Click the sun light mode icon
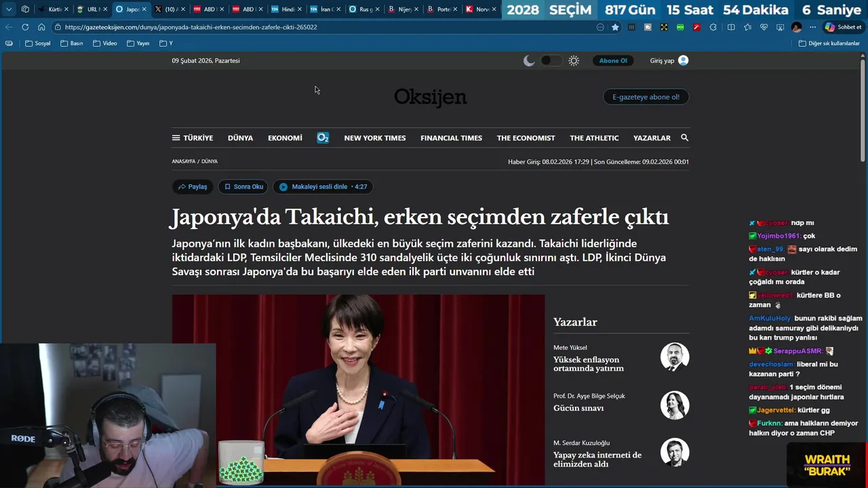868x488 pixels. (x=574, y=60)
